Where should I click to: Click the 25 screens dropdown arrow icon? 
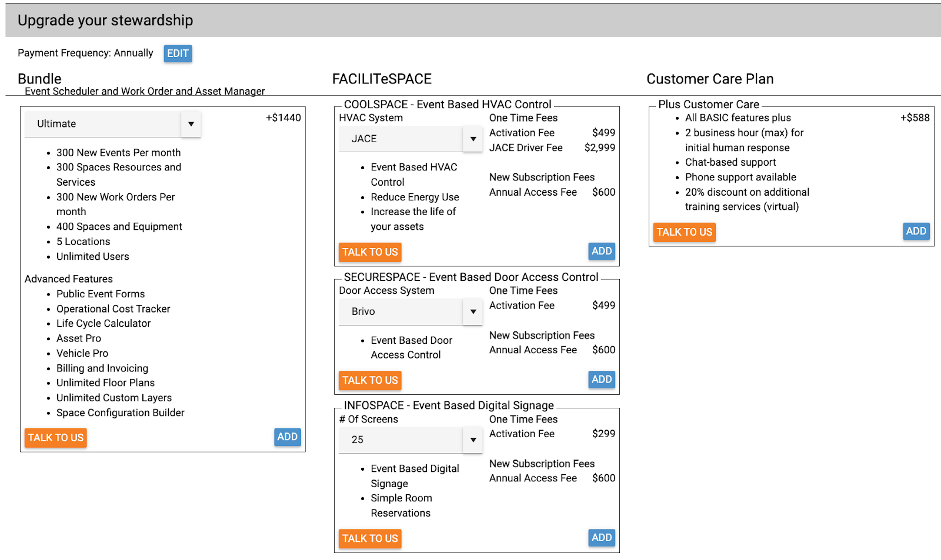[473, 440]
